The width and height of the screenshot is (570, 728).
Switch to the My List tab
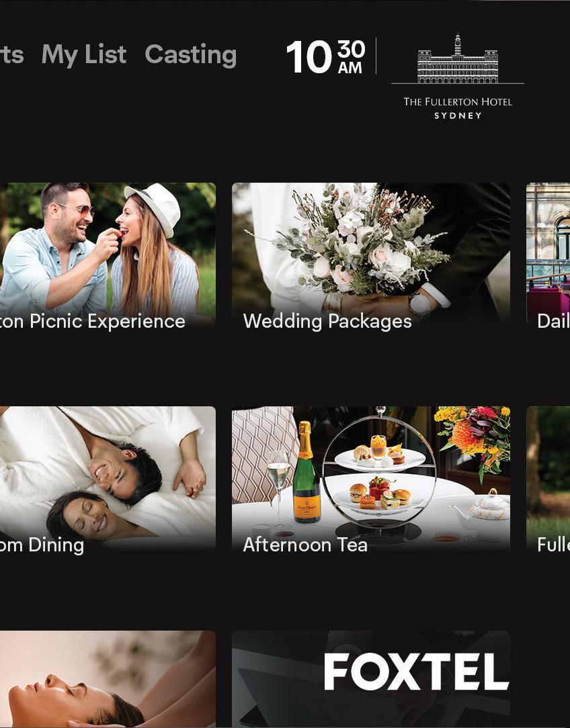83,55
